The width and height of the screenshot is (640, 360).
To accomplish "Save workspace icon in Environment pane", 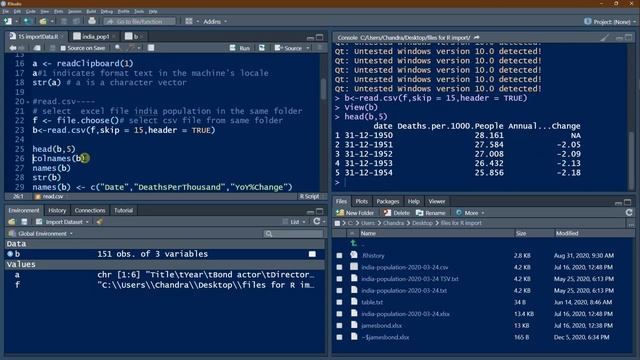I will (x=24, y=222).
